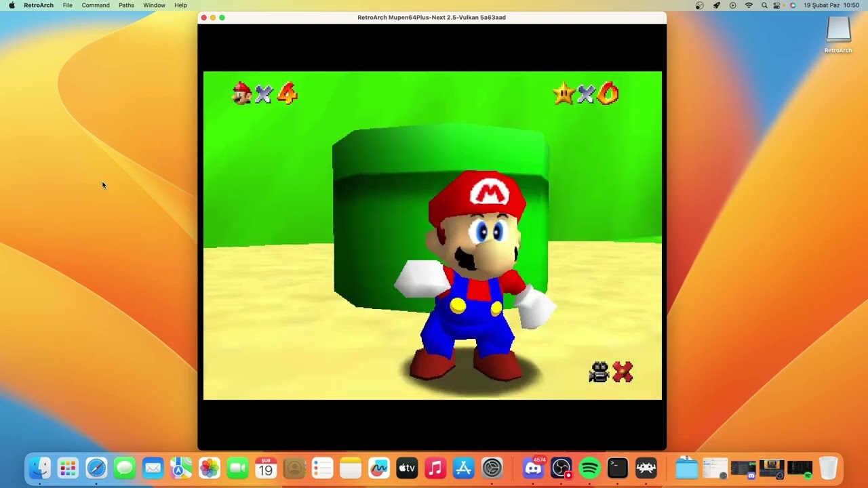Open Photos from the Dock
Image resolution: width=868 pixels, height=488 pixels.
pos(210,468)
